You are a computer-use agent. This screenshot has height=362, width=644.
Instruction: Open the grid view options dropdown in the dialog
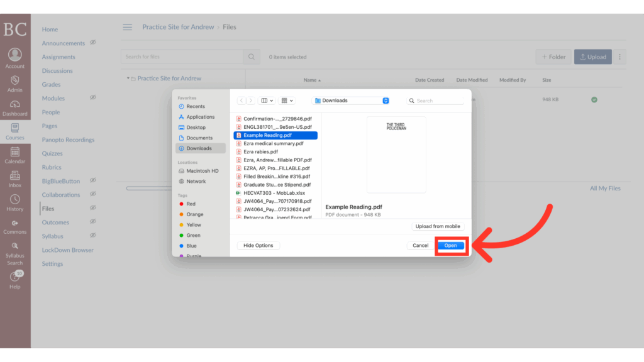click(287, 101)
